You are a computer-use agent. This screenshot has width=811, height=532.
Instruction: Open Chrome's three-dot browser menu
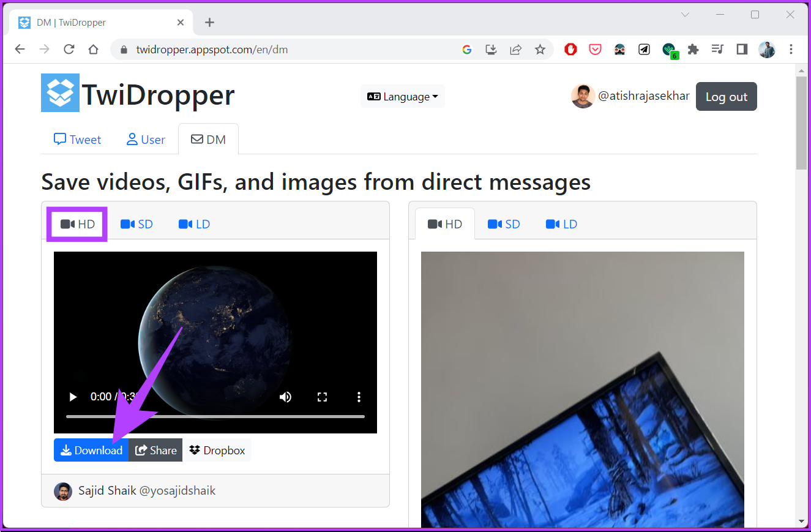click(x=791, y=49)
